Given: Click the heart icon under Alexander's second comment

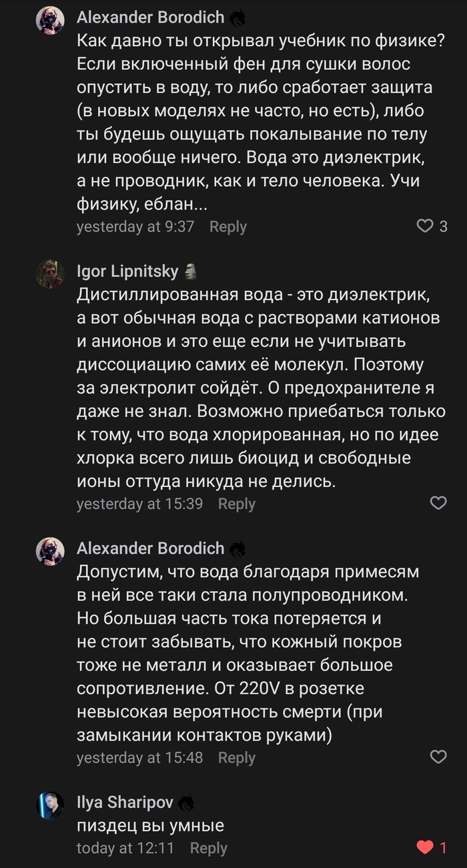Looking at the screenshot, I should point(439,758).
